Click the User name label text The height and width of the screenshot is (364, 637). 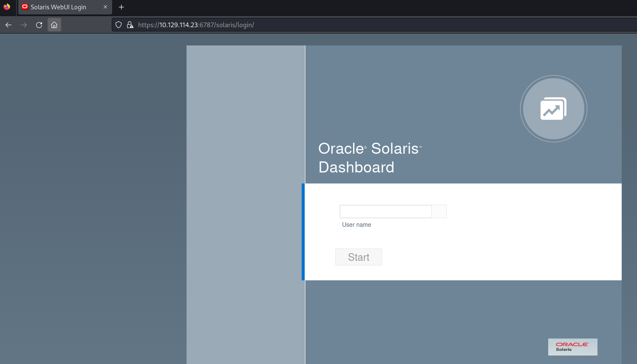[x=357, y=225]
